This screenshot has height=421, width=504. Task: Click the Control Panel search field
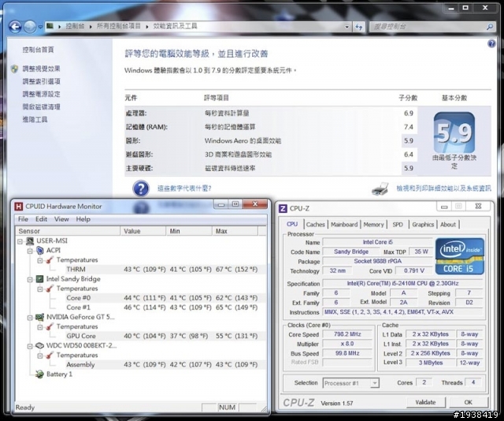428,27
